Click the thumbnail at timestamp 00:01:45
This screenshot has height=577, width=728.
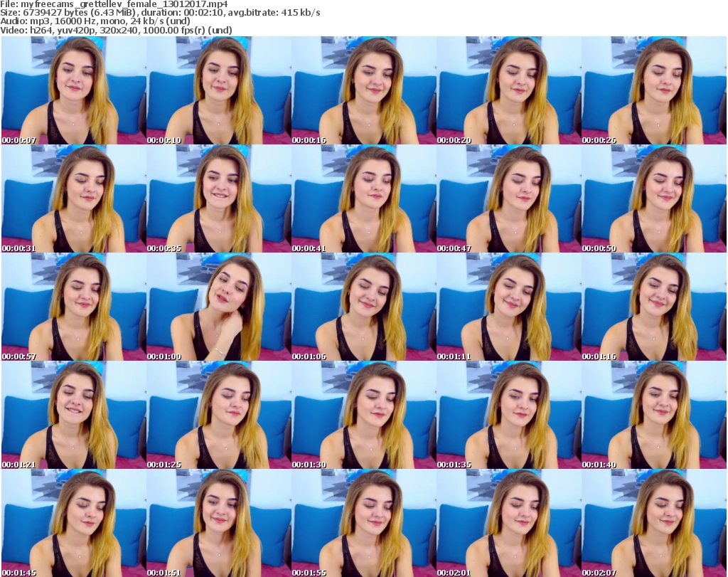click(74, 523)
